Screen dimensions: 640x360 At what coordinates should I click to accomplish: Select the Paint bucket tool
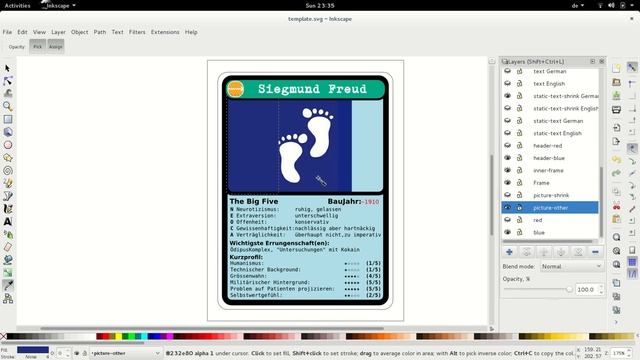tap(7, 260)
